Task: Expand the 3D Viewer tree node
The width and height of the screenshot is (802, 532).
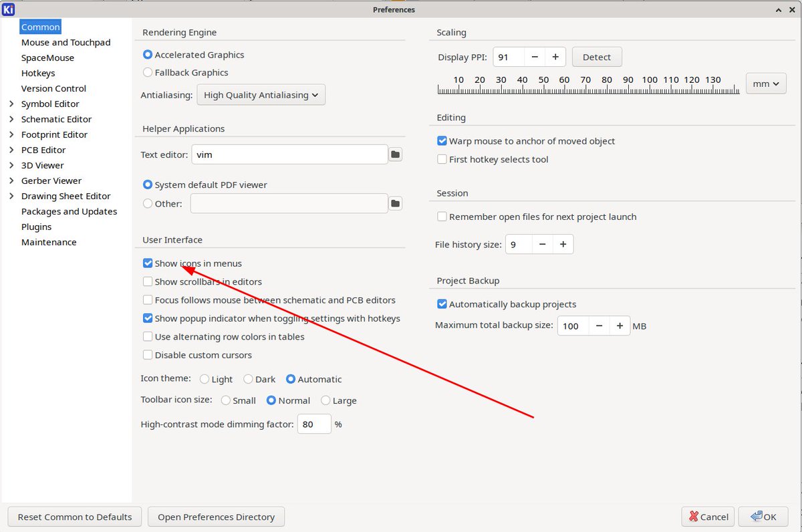Action: (x=11, y=165)
